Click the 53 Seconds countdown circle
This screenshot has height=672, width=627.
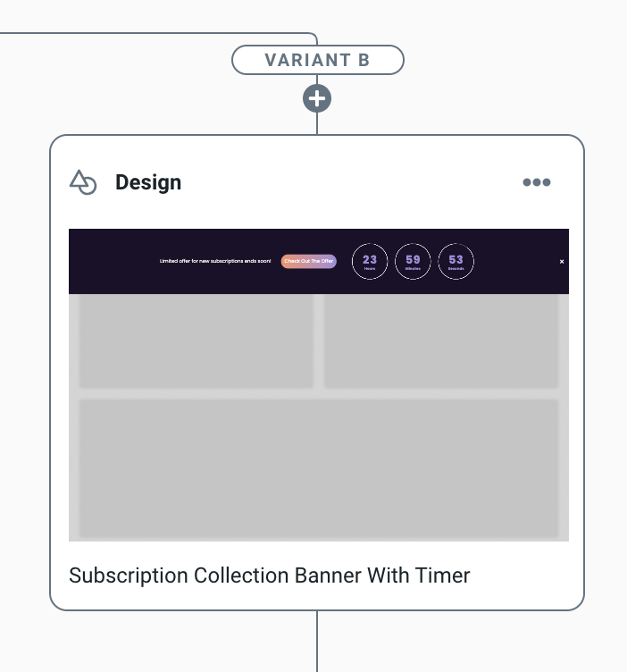click(x=456, y=261)
